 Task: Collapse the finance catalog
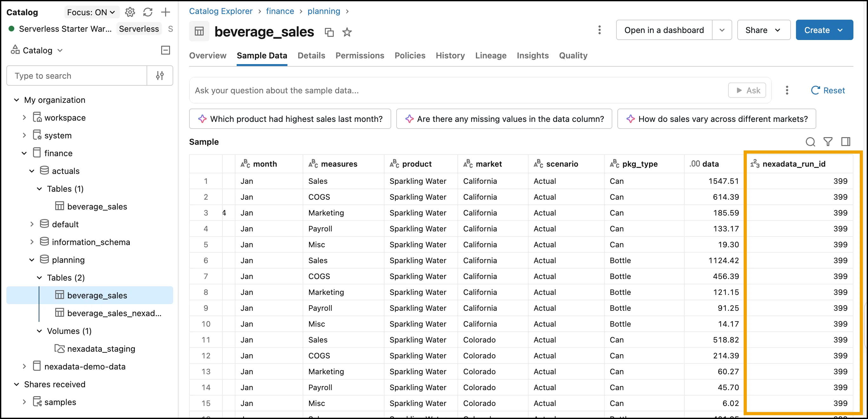(24, 153)
